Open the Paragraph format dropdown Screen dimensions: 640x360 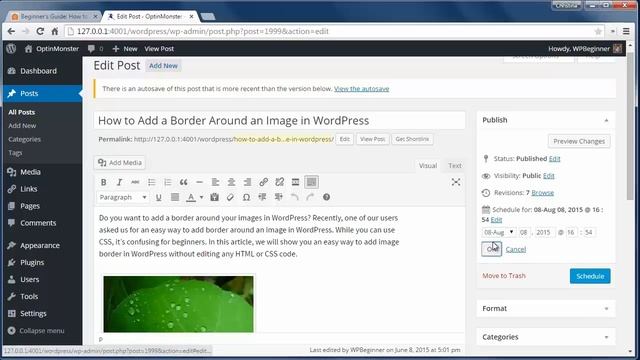pyautogui.click(x=122, y=198)
